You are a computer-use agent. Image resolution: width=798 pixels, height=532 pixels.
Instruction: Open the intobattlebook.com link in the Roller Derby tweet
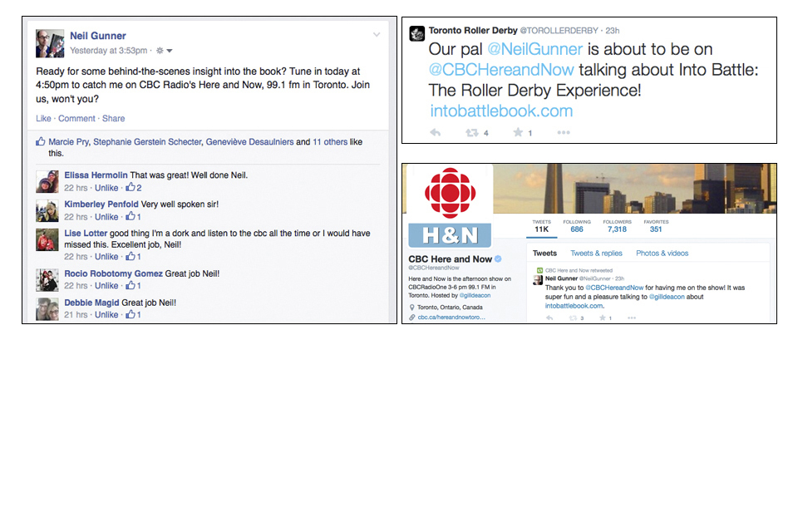502,111
